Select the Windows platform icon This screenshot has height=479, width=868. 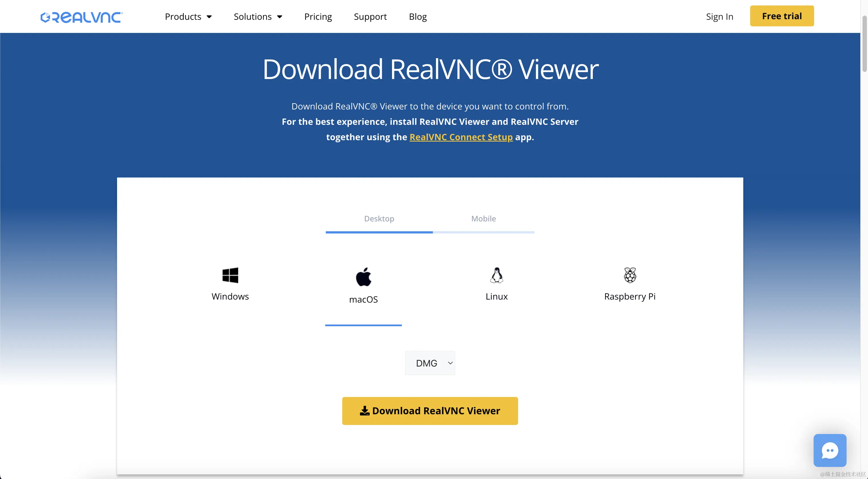[230, 275]
